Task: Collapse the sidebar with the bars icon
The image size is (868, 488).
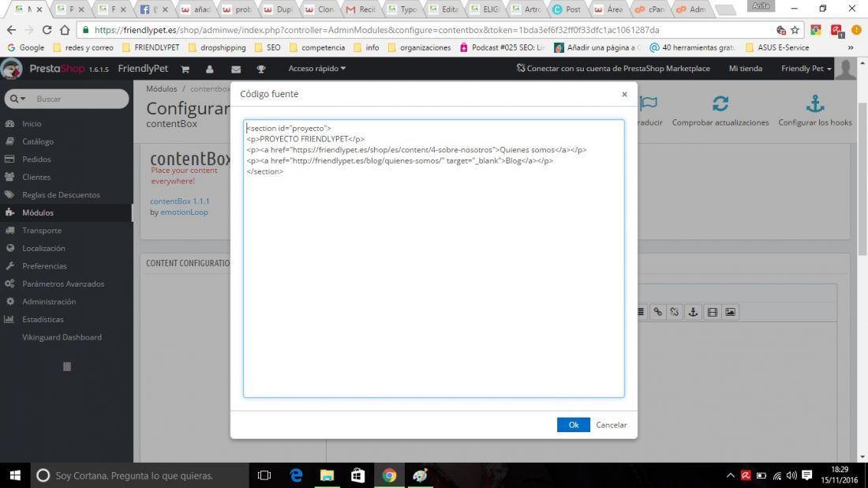Action: [x=67, y=366]
